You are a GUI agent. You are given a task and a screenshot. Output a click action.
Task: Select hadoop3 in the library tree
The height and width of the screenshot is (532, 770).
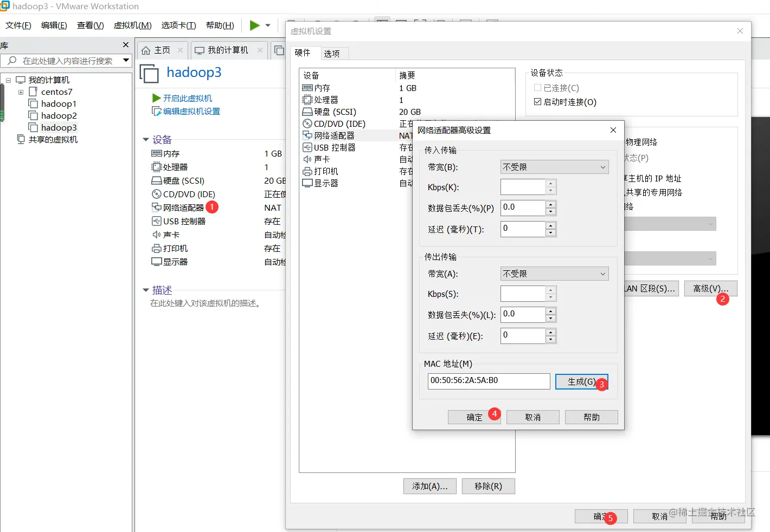coord(59,127)
